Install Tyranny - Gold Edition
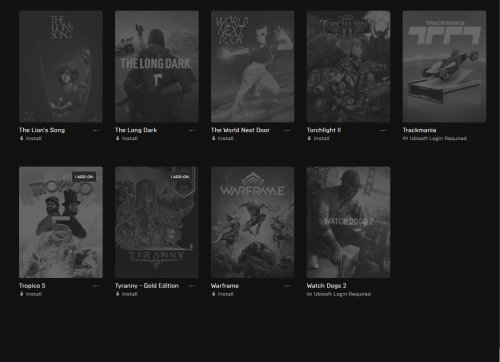 (x=126, y=294)
